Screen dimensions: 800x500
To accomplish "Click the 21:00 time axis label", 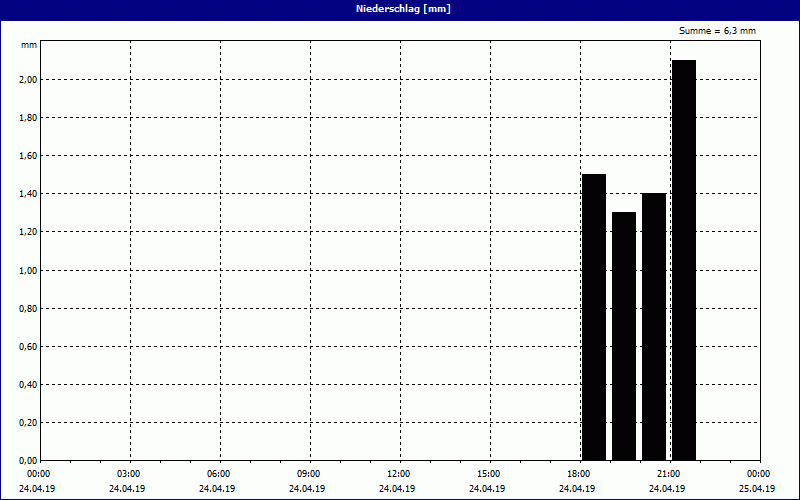I will tap(668, 474).
